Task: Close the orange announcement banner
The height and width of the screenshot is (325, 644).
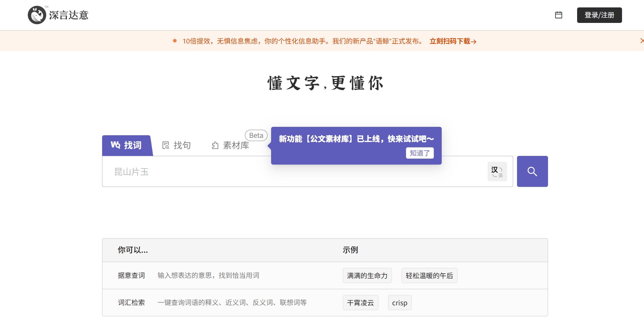Action: tap(642, 41)
